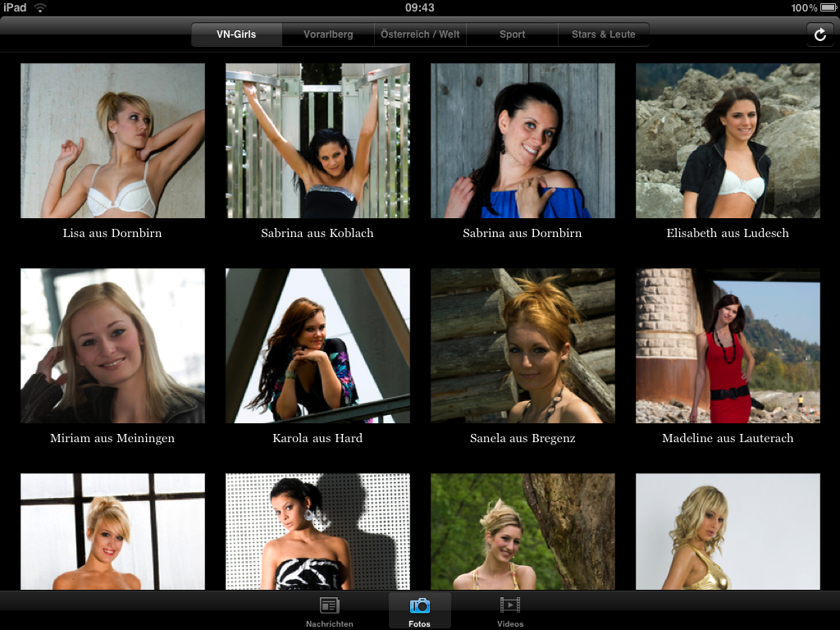Open the Nachrichten newspaper icon
Screen dimensions: 840x630
[330, 606]
